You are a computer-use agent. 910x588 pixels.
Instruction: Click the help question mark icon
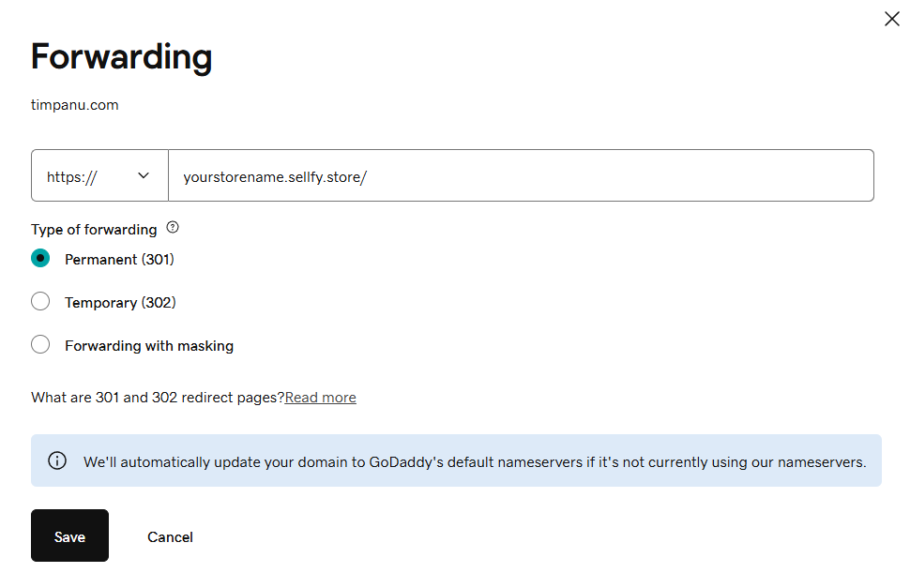tap(173, 227)
